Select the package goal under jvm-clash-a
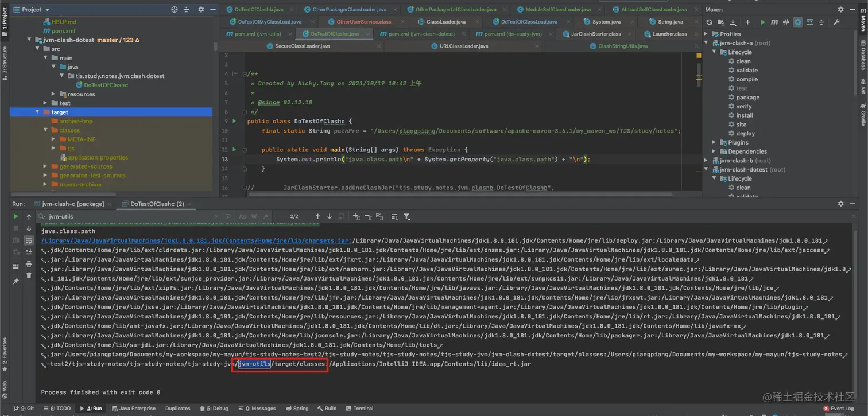Image resolution: width=868 pixels, height=416 pixels. pos(744,97)
